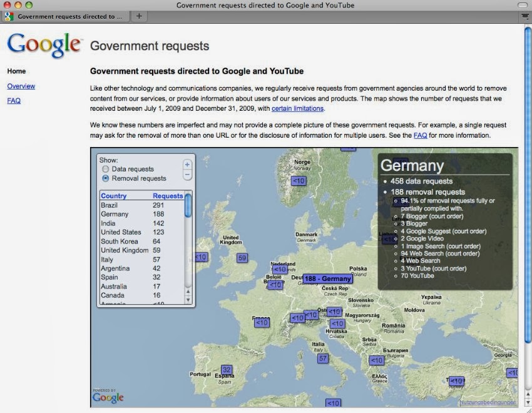Select the Removal requests radio button
This screenshot has width=532, height=413.
click(106, 178)
